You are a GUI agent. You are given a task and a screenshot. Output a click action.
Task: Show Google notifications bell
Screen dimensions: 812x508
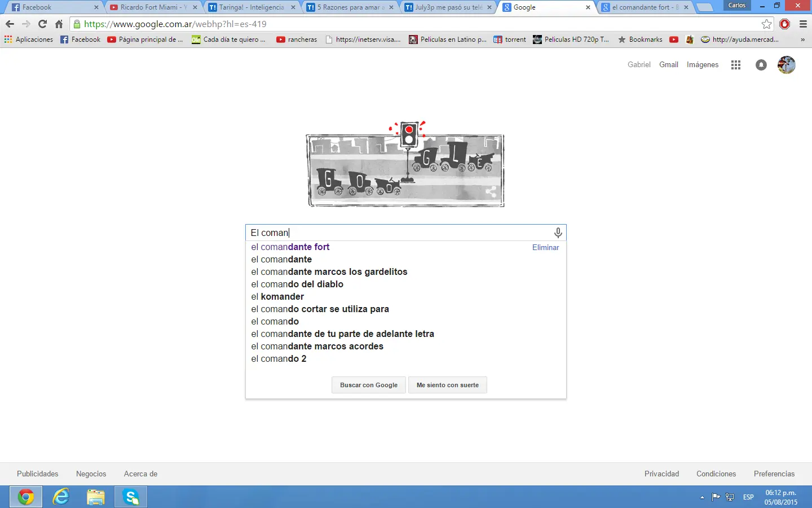point(761,65)
